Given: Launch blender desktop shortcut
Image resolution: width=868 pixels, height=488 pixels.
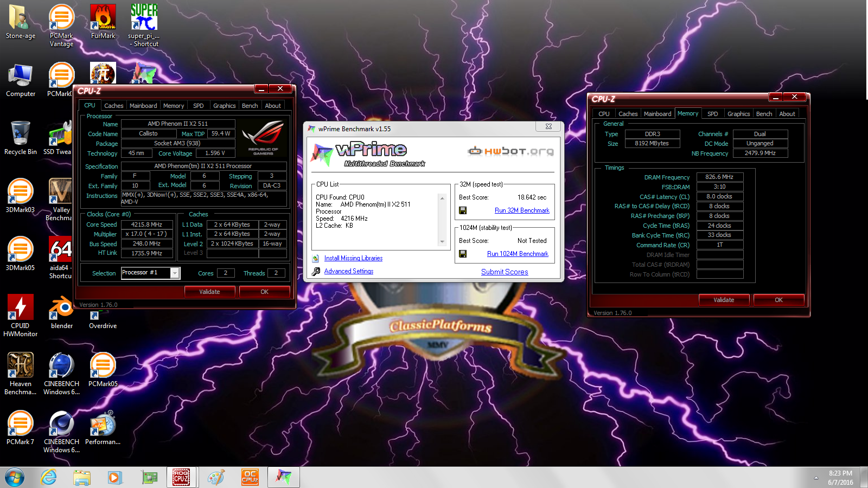Looking at the screenshot, I should tap(61, 312).
